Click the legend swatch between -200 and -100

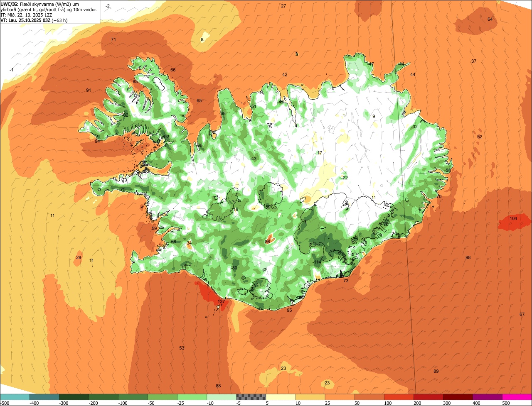point(103,397)
